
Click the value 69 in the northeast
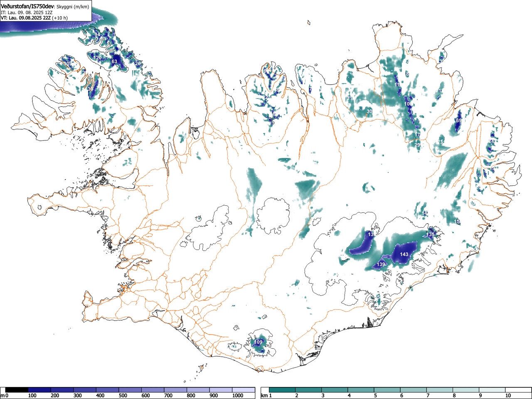click(x=458, y=121)
